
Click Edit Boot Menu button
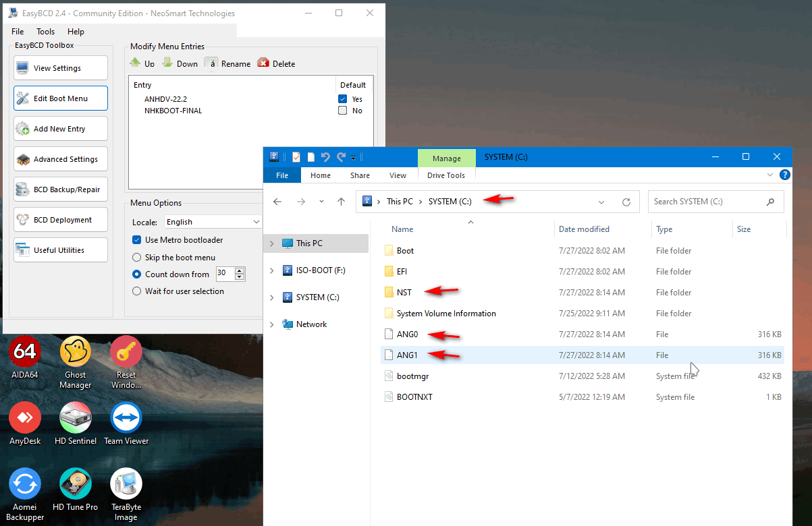(61, 98)
